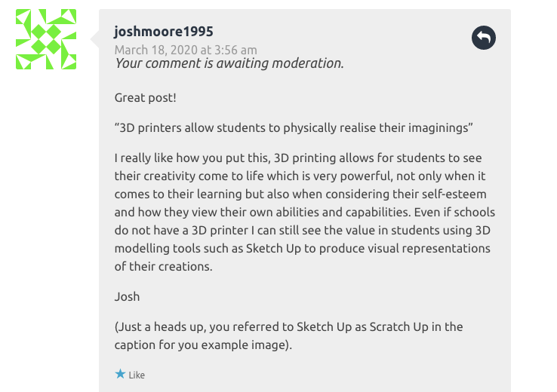Click the comment bubble pointer beside the avatar
The height and width of the screenshot is (392, 557).
click(94, 38)
